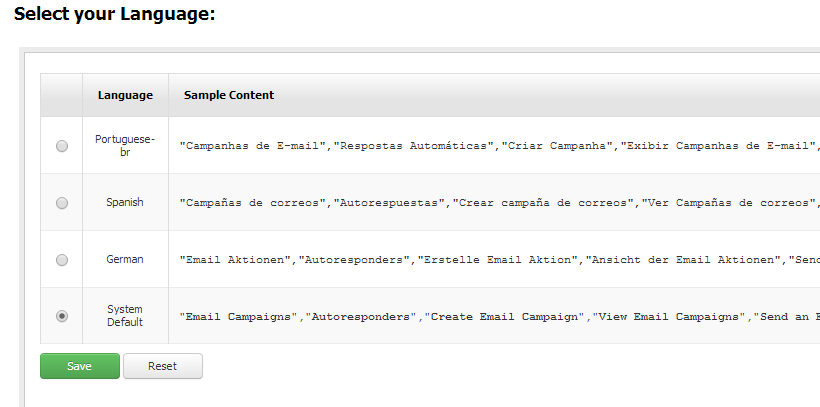The height and width of the screenshot is (407, 820).
Task: Select the Portuguese-br language radio button
Action: point(62,146)
